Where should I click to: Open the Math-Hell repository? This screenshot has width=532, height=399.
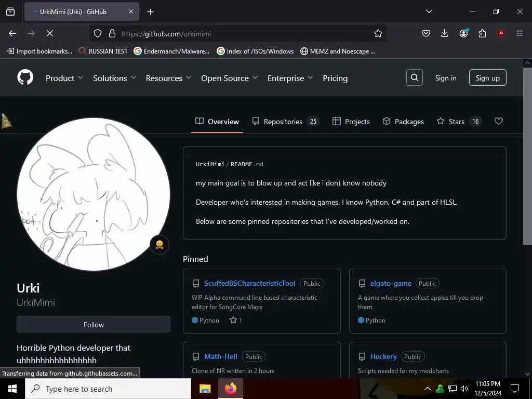click(220, 356)
